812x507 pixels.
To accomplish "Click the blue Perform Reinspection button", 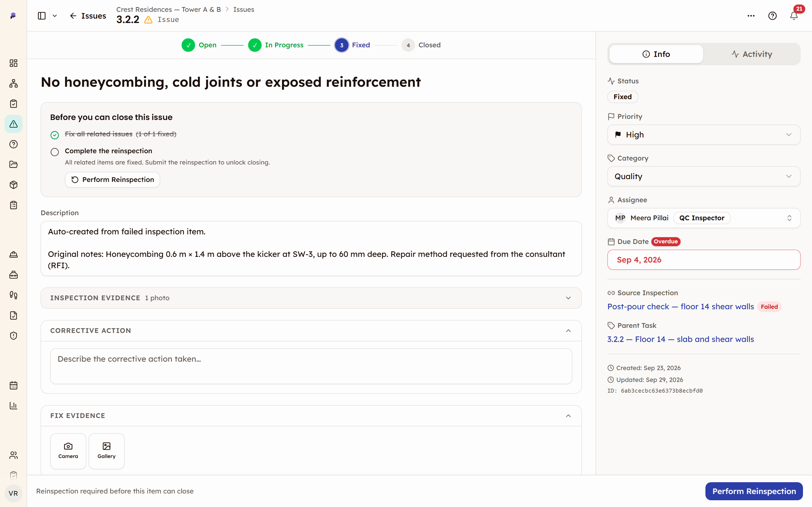I will [x=754, y=491].
